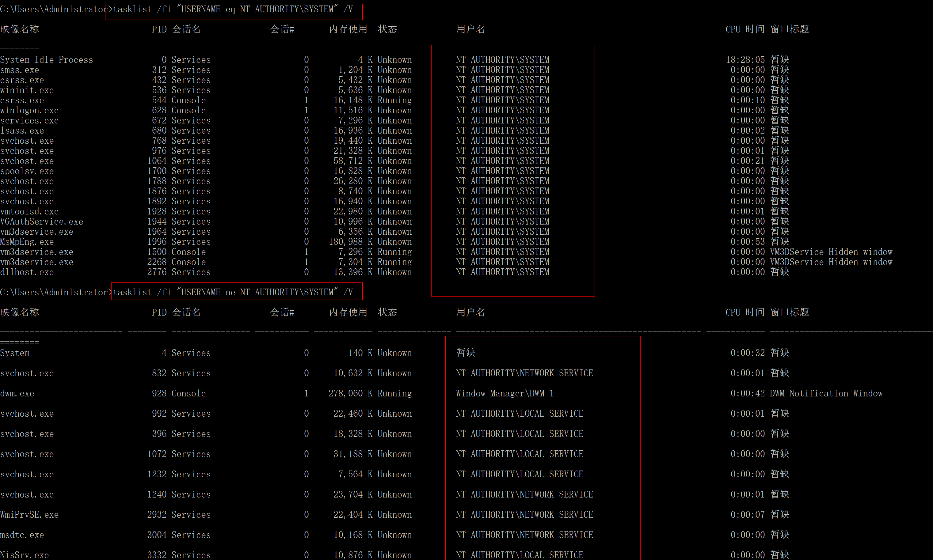Click the spoolsv.exe process name
933x560 pixels.
click(27, 171)
